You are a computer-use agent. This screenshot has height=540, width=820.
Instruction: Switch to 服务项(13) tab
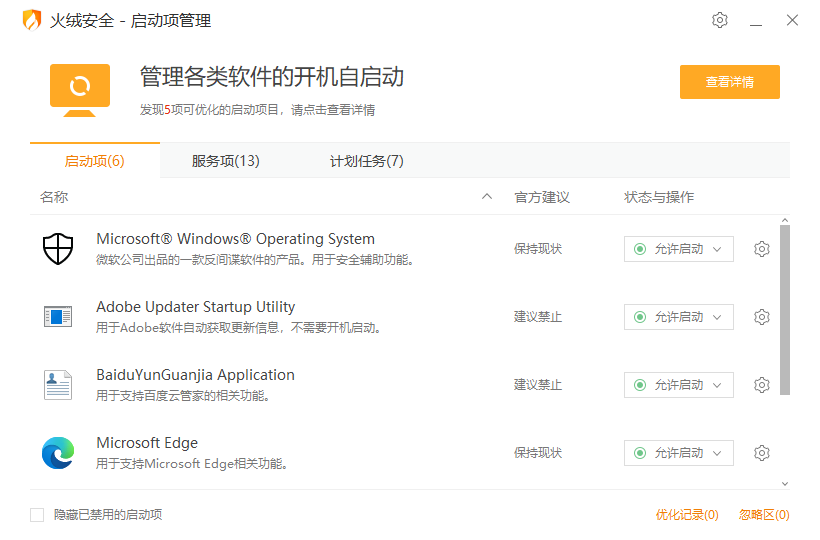[x=225, y=161]
